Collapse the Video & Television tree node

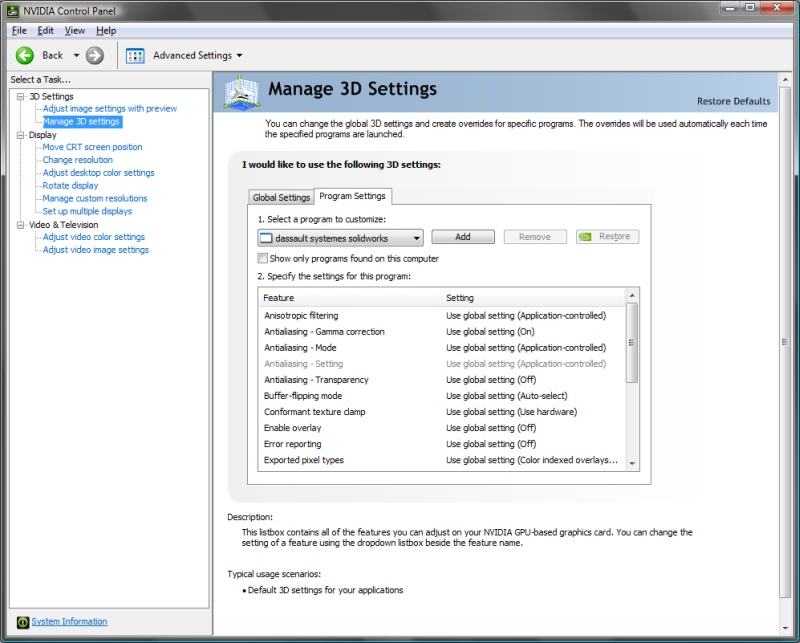point(20,225)
